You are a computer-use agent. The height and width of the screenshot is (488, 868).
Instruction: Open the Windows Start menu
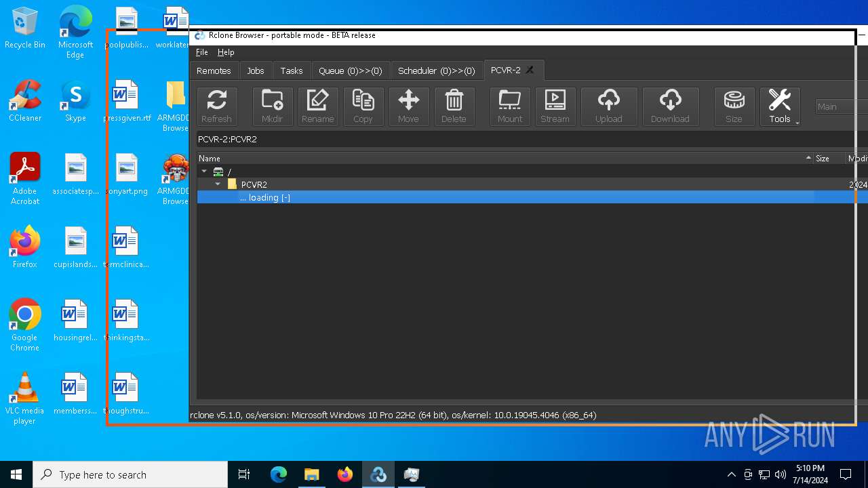[16, 474]
